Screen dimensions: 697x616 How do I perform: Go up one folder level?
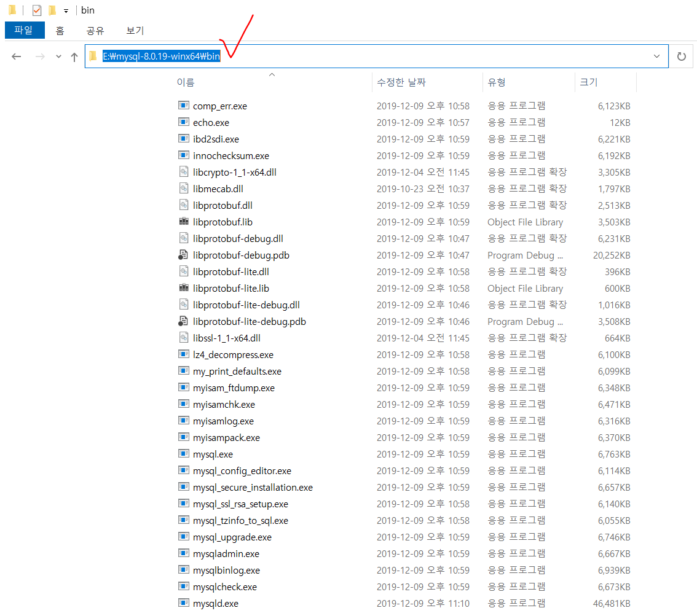pyautogui.click(x=74, y=57)
